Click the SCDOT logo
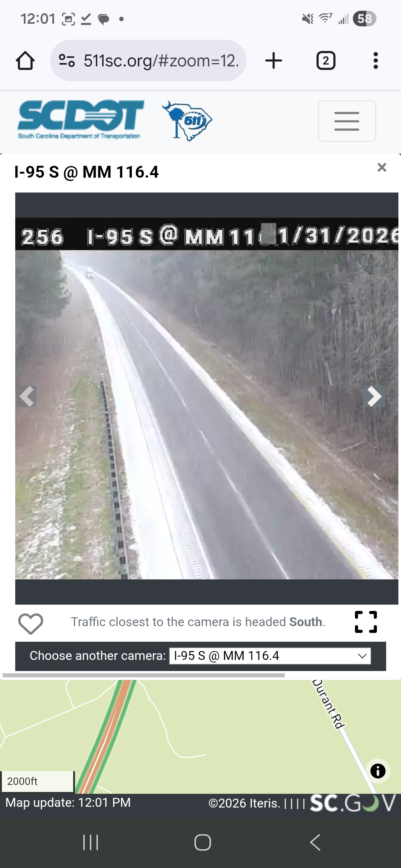The width and height of the screenshot is (401, 868). pyautogui.click(x=81, y=119)
